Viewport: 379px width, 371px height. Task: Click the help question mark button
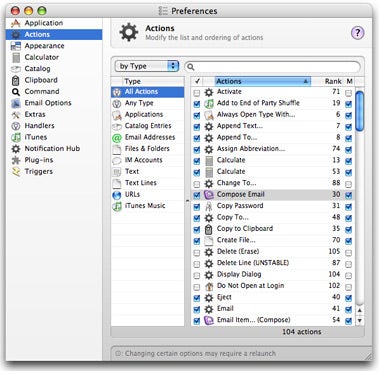tap(357, 33)
